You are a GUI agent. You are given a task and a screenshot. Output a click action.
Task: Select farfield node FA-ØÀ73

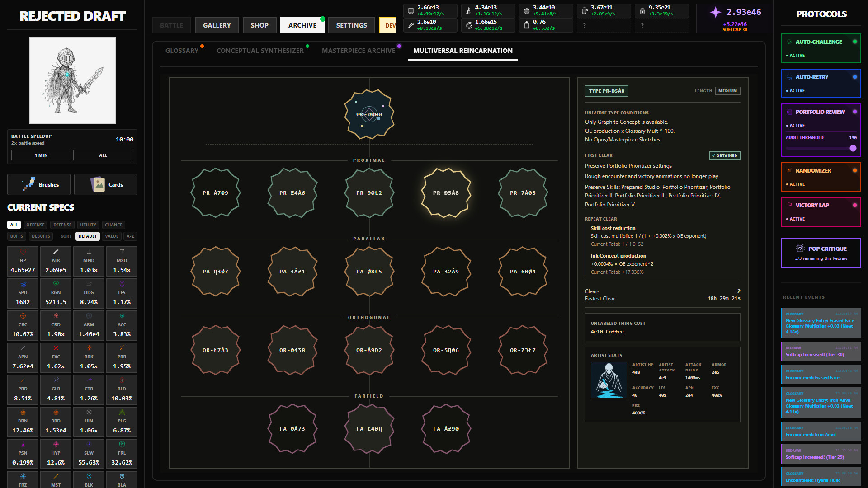[292, 429]
